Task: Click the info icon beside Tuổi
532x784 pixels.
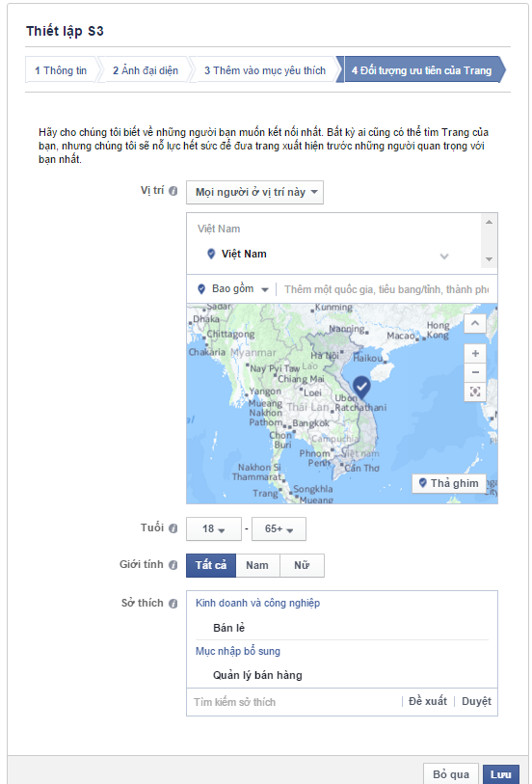Action: coord(173,528)
